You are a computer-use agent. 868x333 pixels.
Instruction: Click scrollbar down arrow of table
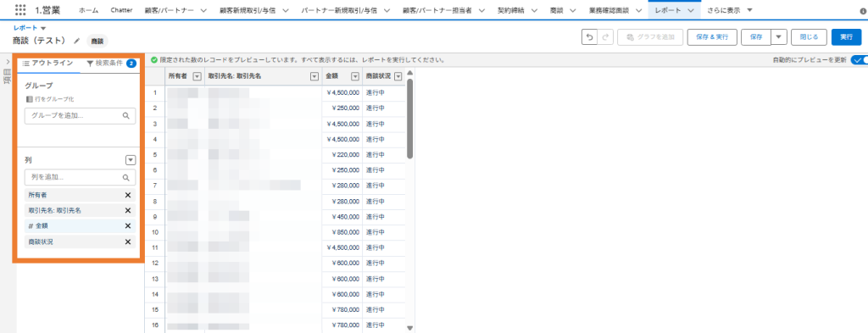tap(409, 328)
